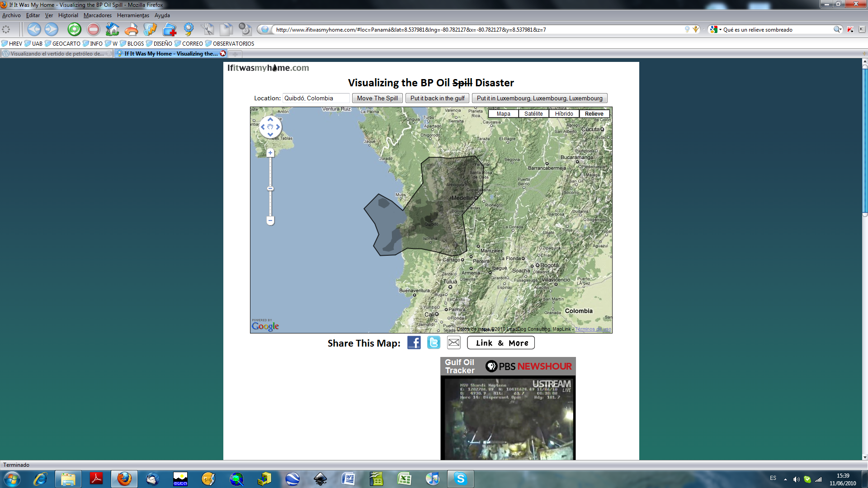
Task: Select the Relieve map type
Action: [x=594, y=114]
